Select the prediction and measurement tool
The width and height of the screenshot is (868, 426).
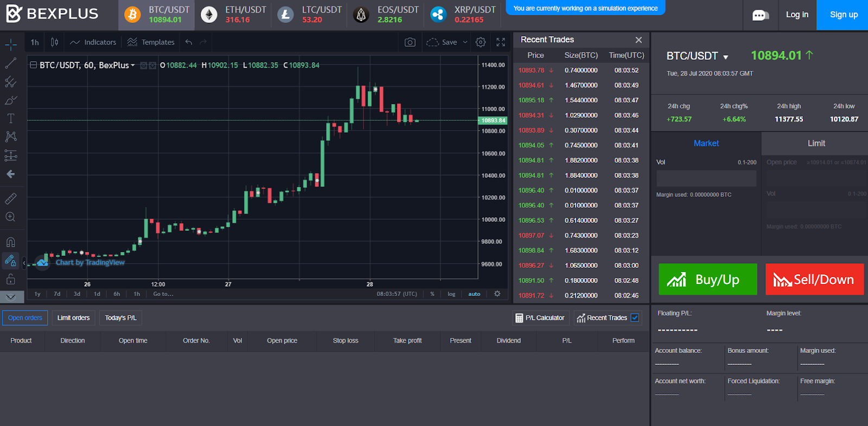[11, 156]
